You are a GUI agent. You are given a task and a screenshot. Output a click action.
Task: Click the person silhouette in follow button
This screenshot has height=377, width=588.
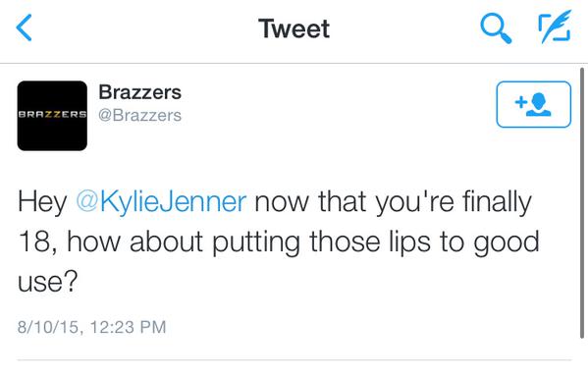[539, 105]
